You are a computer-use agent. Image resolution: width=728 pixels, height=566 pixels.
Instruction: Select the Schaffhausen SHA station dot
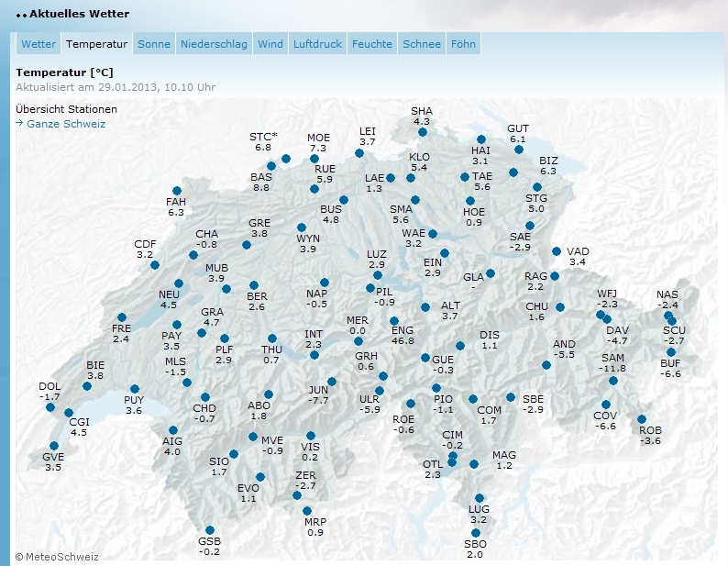point(422,130)
